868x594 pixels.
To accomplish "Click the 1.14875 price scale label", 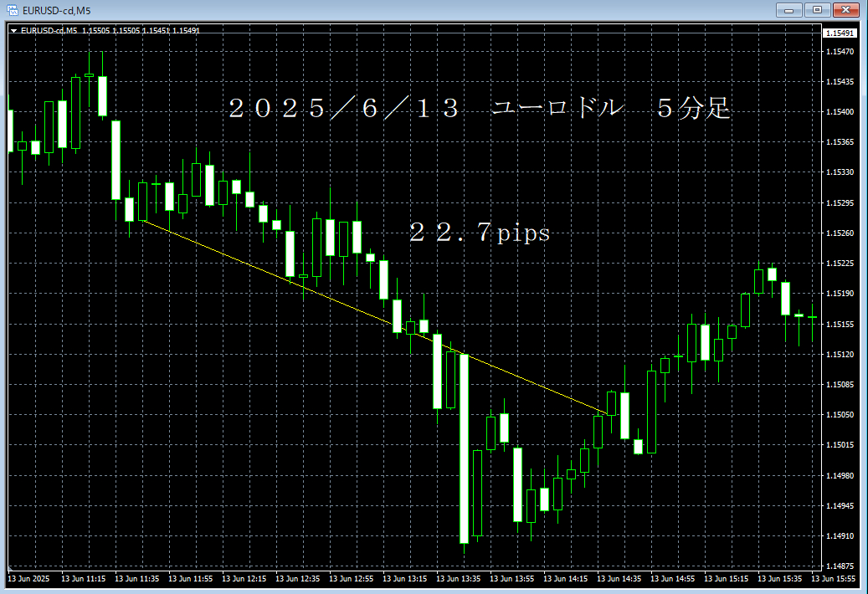I will [x=840, y=566].
